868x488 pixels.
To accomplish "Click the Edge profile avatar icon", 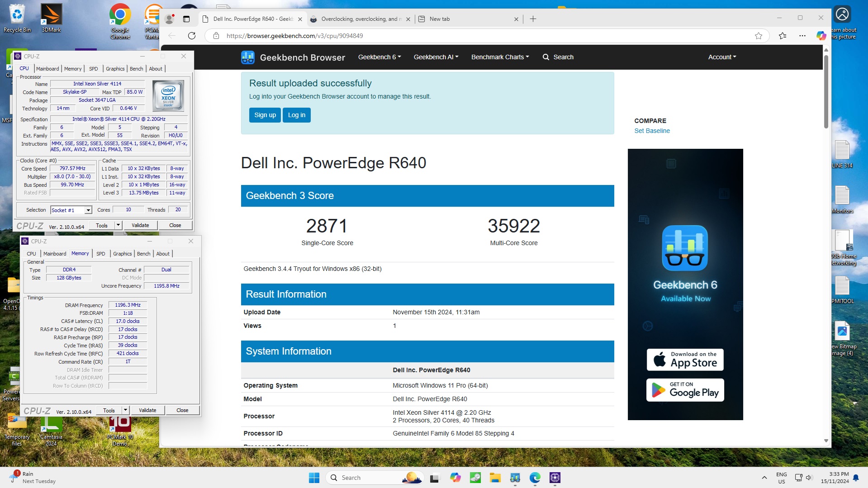I will point(170,19).
